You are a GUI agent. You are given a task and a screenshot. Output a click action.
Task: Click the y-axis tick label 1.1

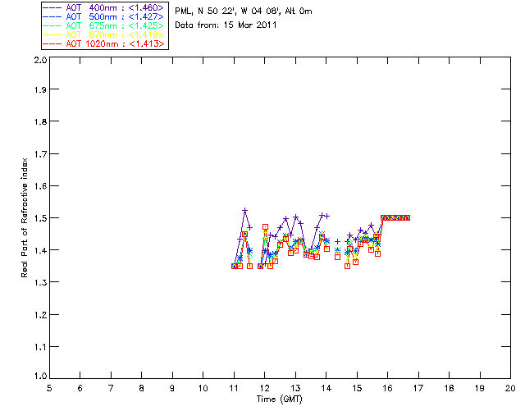40,347
